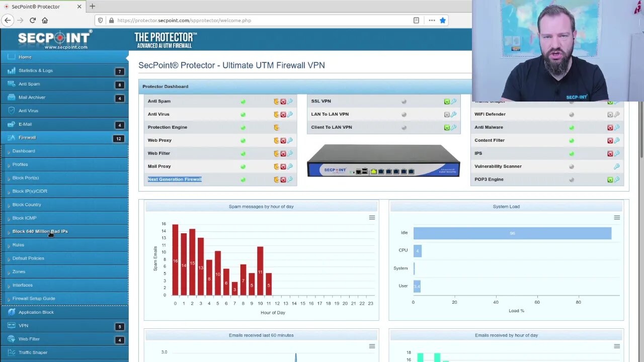
Task: Click the bookmark star icon
Action: point(443,20)
